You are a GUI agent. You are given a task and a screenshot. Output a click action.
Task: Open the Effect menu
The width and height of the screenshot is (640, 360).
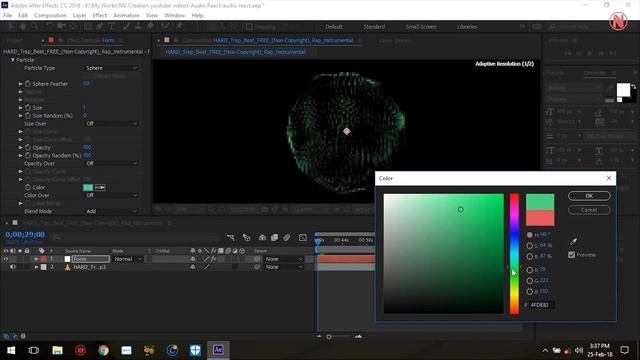coord(100,16)
